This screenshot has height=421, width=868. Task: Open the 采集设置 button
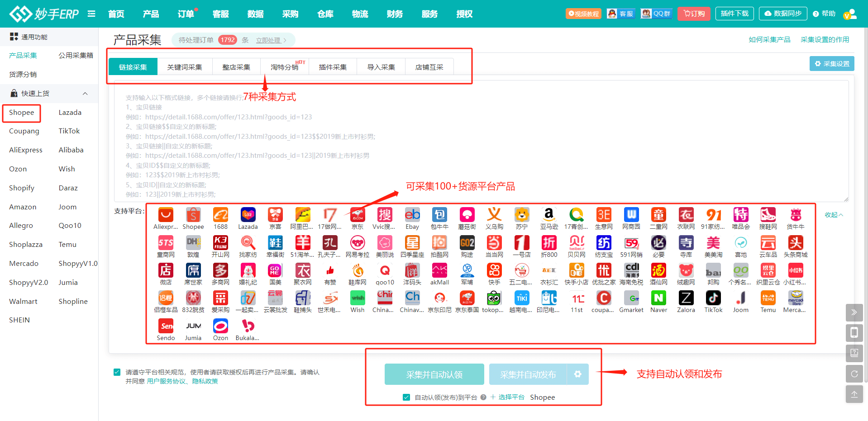click(x=832, y=64)
